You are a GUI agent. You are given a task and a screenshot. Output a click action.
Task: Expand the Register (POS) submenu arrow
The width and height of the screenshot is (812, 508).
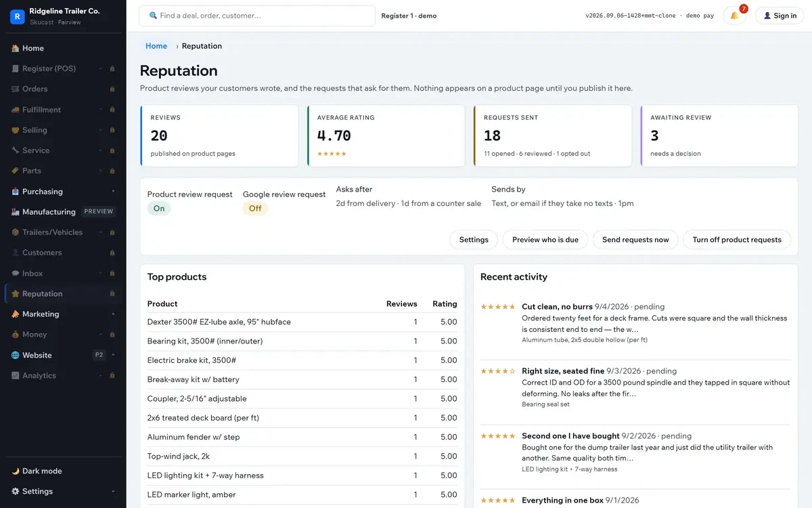[x=101, y=68]
